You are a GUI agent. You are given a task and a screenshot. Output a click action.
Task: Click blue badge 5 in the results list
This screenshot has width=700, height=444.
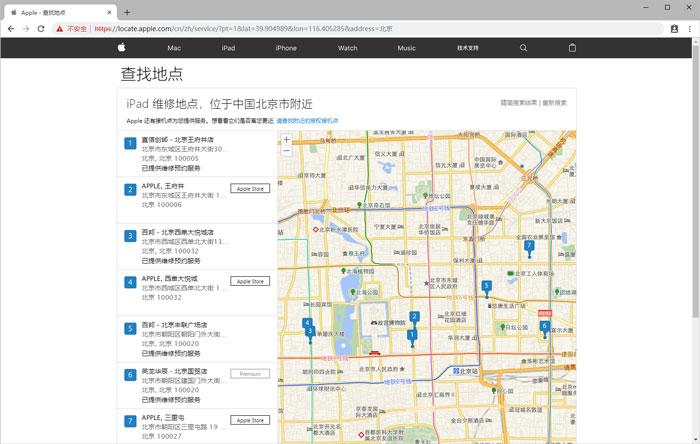tap(130, 329)
